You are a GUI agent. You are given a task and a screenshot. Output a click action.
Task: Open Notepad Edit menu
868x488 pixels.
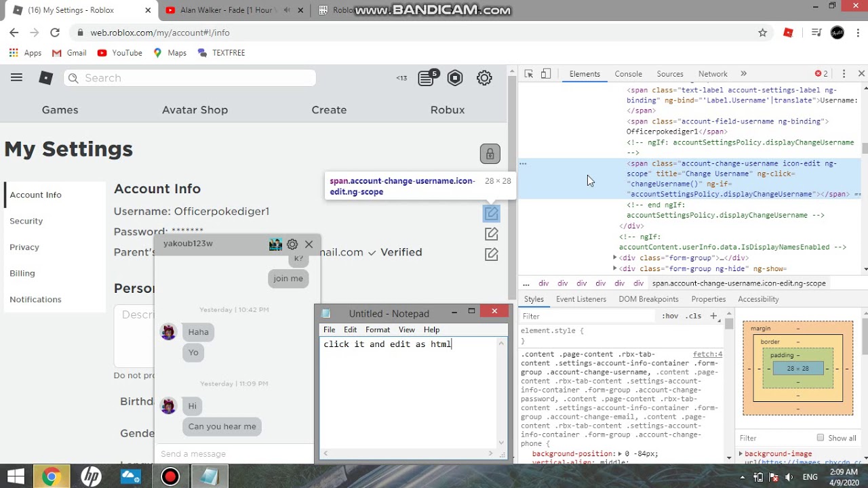point(350,329)
